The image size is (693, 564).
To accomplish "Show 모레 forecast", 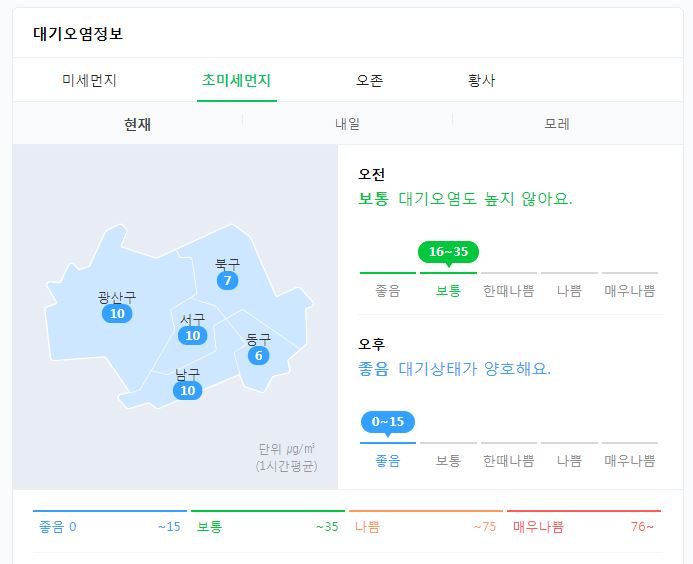I will point(557,124).
